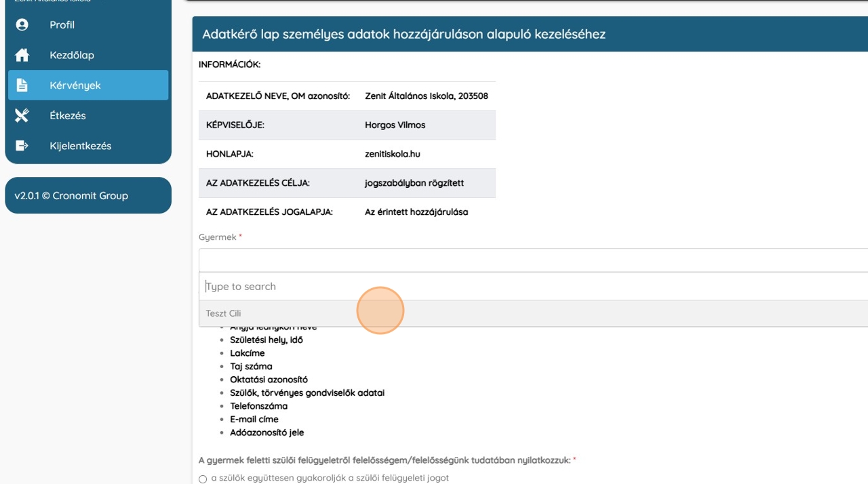This screenshot has width=868, height=484.
Task: Choose Kijelentkezés to log out
Action: point(88,146)
